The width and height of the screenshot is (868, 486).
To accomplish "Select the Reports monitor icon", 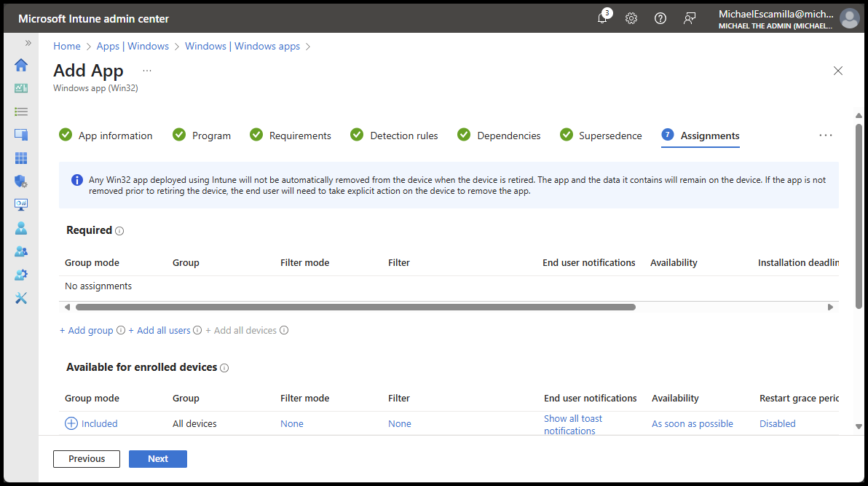I will click(21, 204).
